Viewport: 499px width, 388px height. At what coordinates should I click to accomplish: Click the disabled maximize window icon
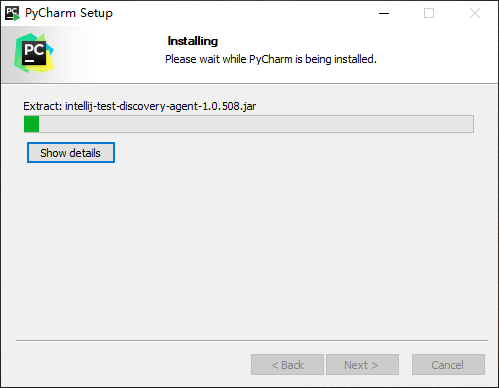tap(429, 13)
